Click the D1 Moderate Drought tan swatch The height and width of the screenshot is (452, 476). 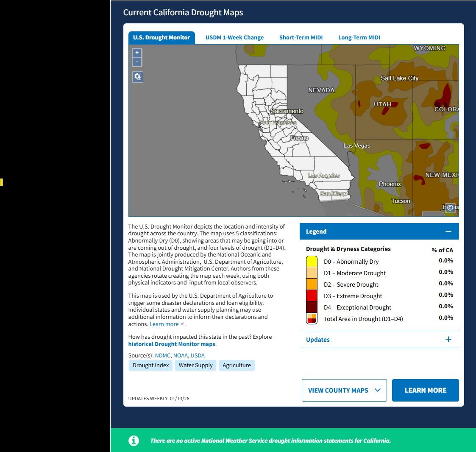312,273
